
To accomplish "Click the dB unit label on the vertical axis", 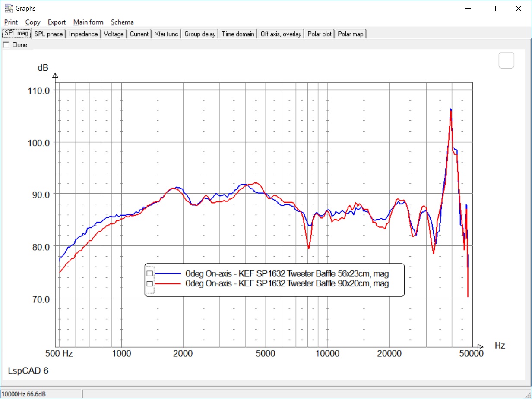I will [x=43, y=68].
